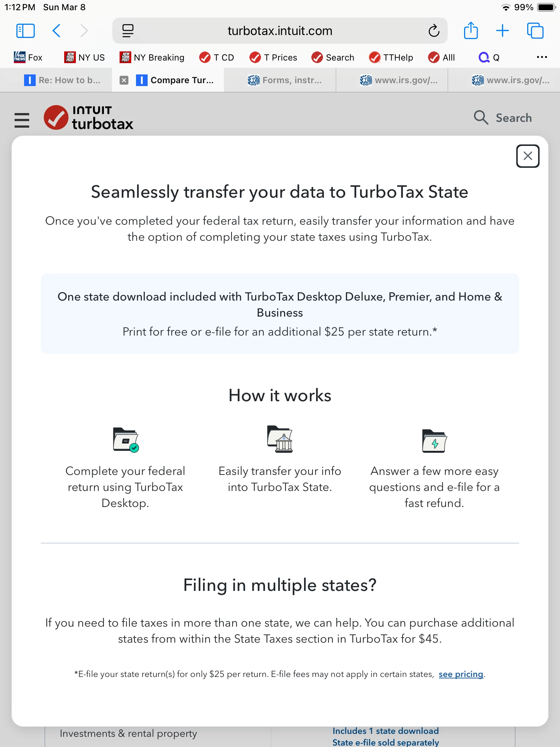Screen dimensions: 560x747
Task: Go back to the previous page
Action: point(57,31)
